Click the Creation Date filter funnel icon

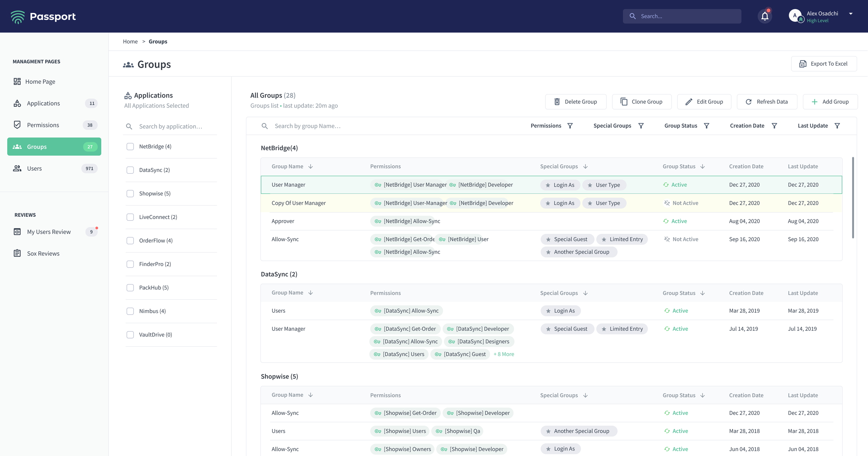(x=774, y=126)
